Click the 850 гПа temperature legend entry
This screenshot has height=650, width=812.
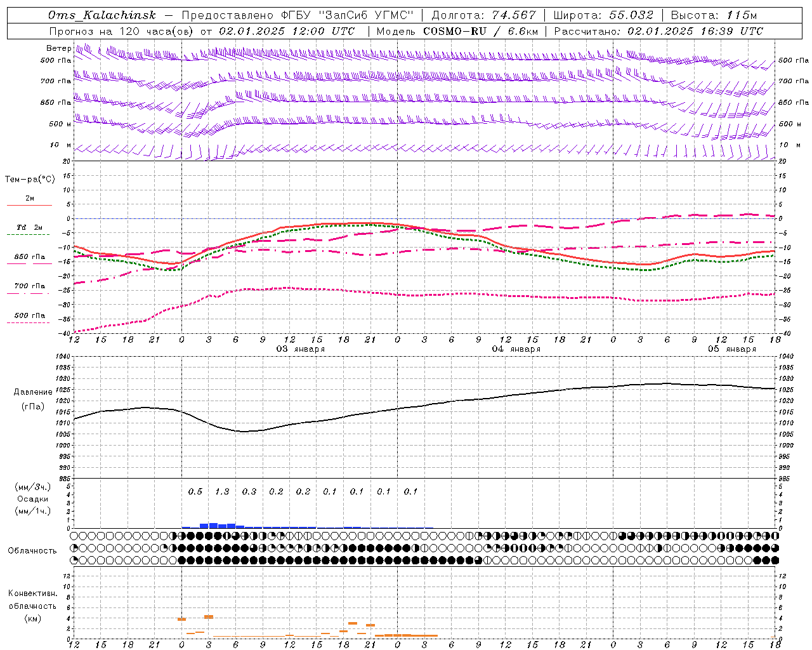(x=30, y=257)
